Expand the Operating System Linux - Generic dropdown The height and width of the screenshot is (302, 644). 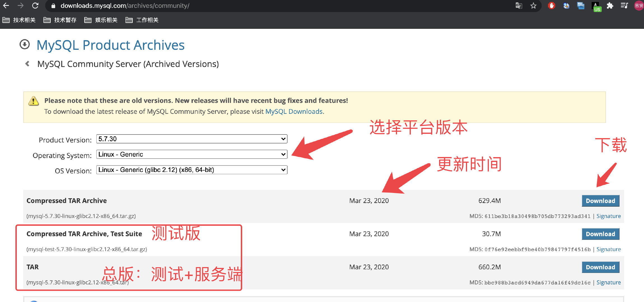point(192,154)
